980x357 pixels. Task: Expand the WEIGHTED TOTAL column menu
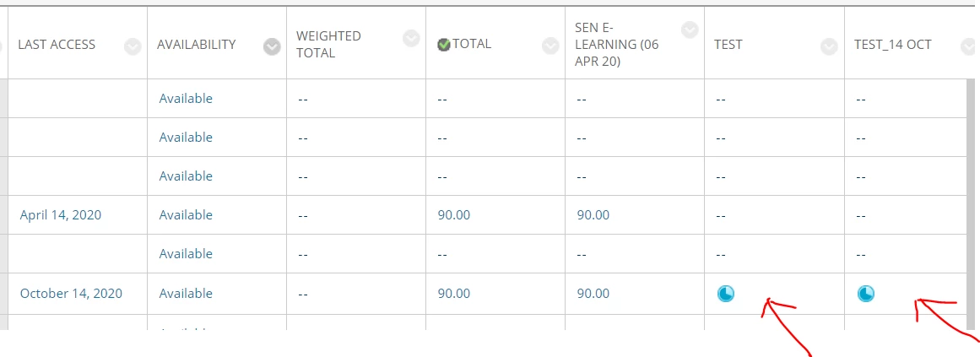point(411,37)
